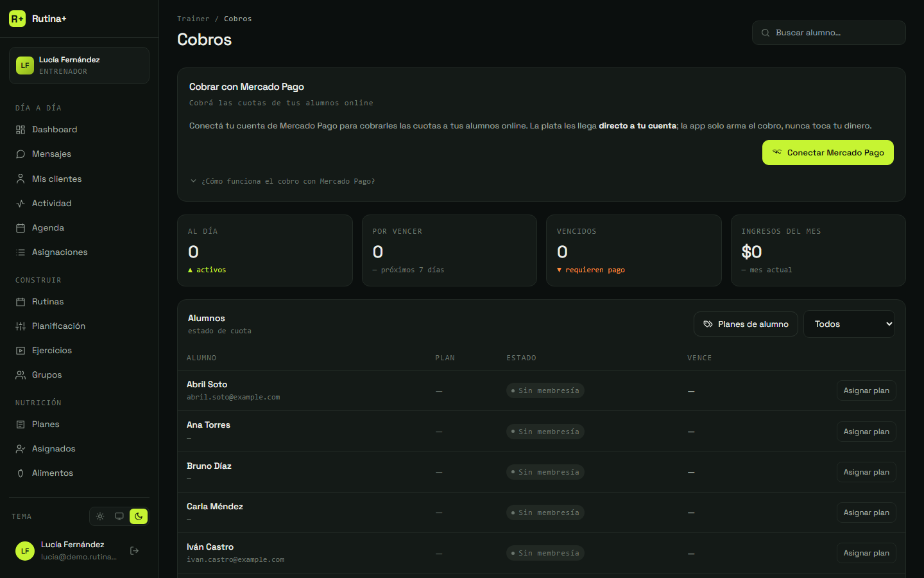Open the Agenda calendar icon

tap(21, 228)
